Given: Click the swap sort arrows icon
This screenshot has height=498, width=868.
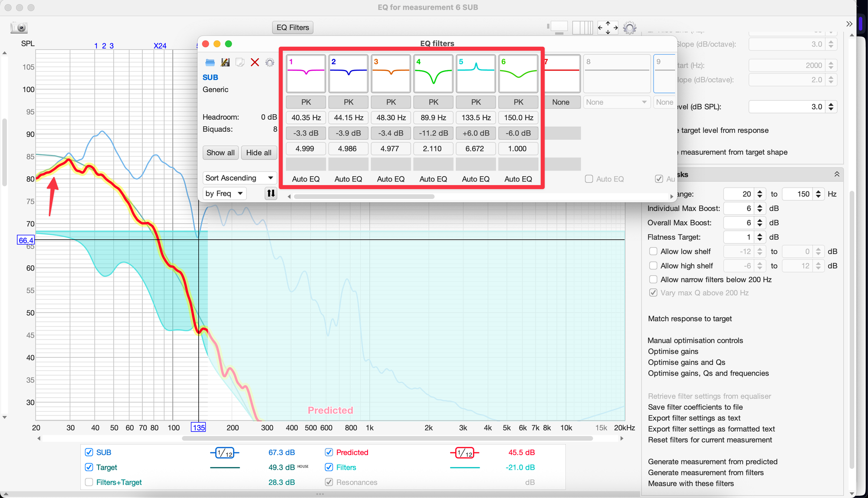Looking at the screenshot, I should pos(271,193).
